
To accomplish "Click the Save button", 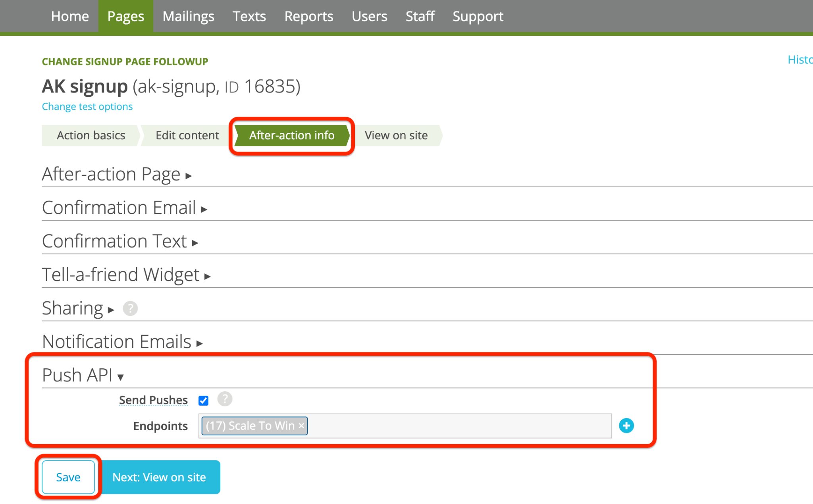I will pyautogui.click(x=68, y=477).
